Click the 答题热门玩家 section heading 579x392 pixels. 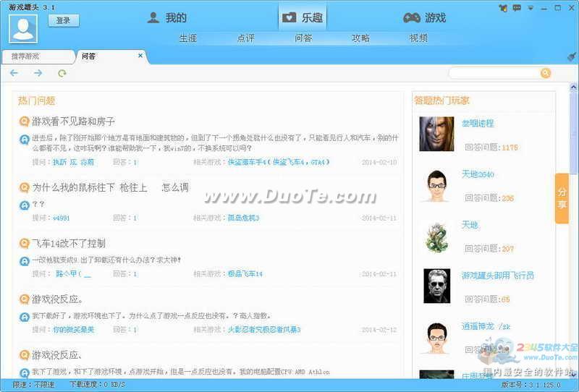tap(441, 101)
